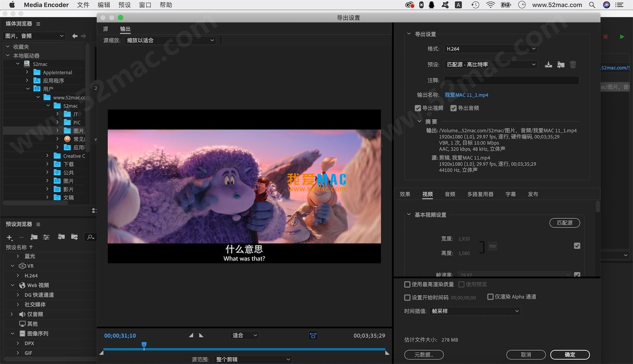Image resolution: width=633 pixels, height=364 pixels.
Task: Click the current timecode 00;00;31;10
Action: coord(120,336)
